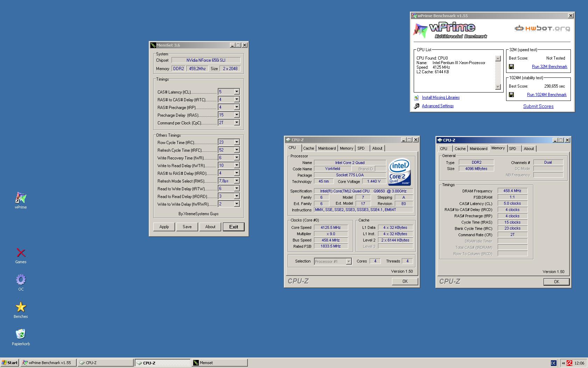Open the Papierkorb recycle bin icon
The width and height of the screenshot is (588, 368).
[21, 334]
